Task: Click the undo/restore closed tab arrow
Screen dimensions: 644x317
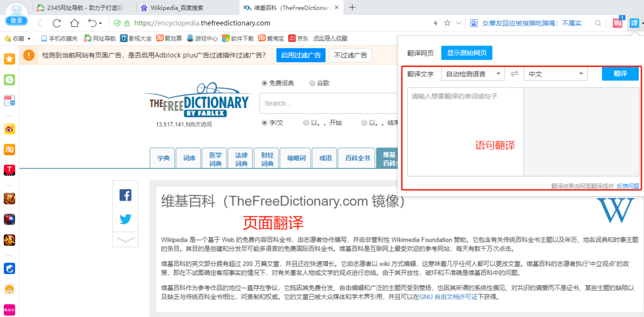Action: click(x=92, y=23)
